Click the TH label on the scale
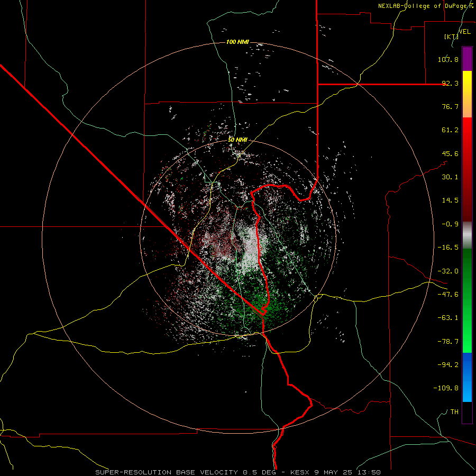Viewport: 476px width, 476px height. (x=454, y=412)
